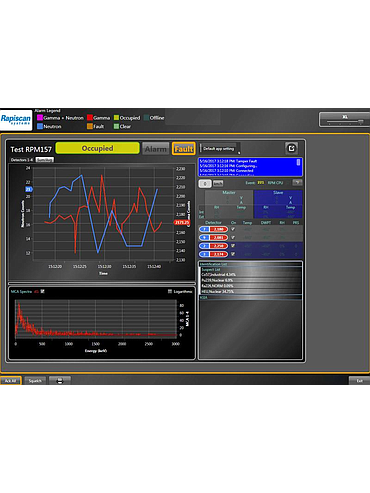This screenshot has width=370, height=493.
Task: Toggle the MCA Spectra checkbox
Action: click(43, 291)
